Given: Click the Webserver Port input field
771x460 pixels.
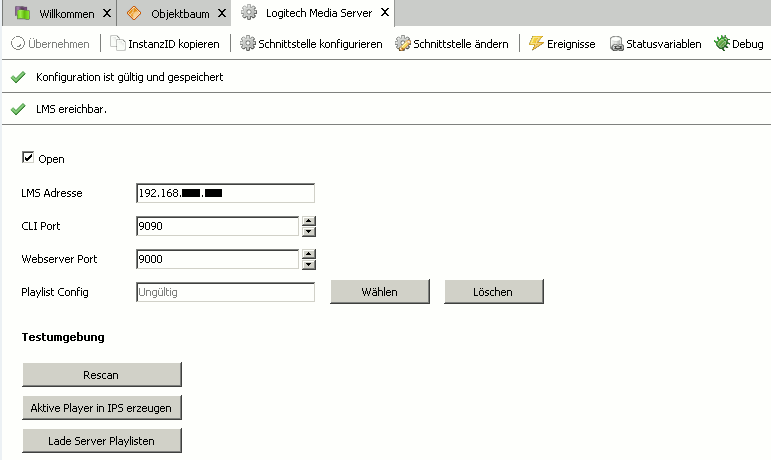Looking at the screenshot, I should 217,259.
